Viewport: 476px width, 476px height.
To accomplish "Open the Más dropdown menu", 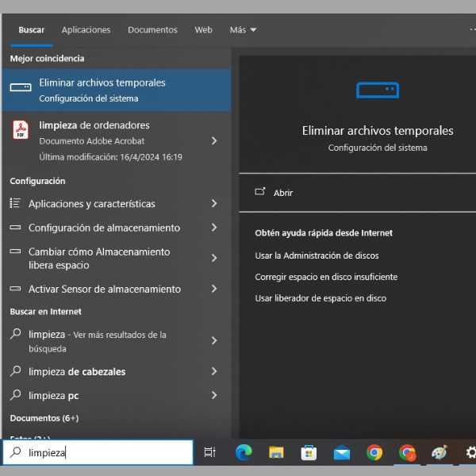I will (243, 30).
